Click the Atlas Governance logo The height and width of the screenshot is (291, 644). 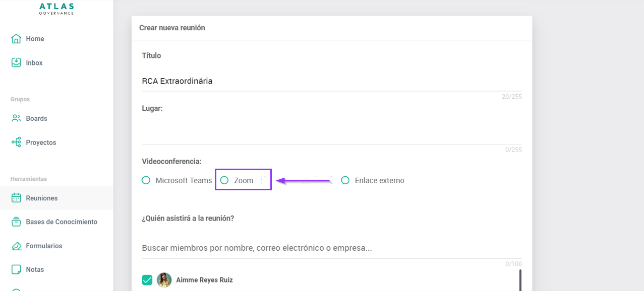click(56, 8)
